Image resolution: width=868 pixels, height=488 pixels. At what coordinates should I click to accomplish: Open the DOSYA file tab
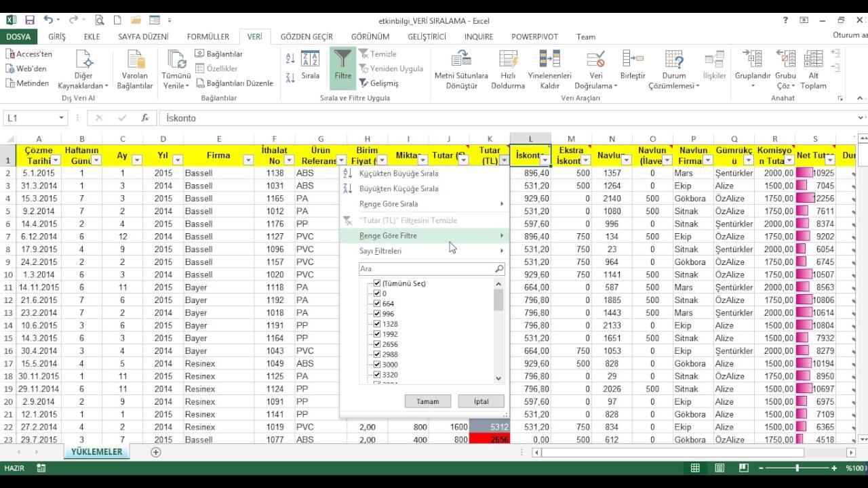[18, 37]
